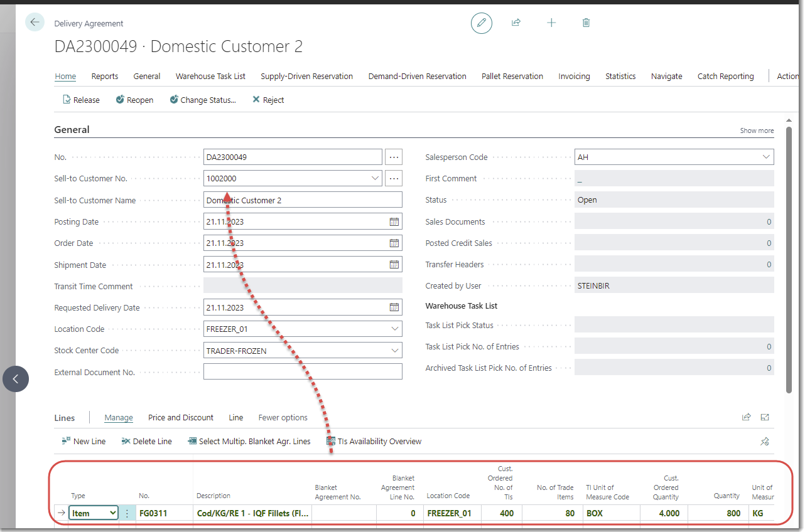Open calendar picker for Shipment Date
The width and height of the screenshot is (805, 532).
[394, 265]
